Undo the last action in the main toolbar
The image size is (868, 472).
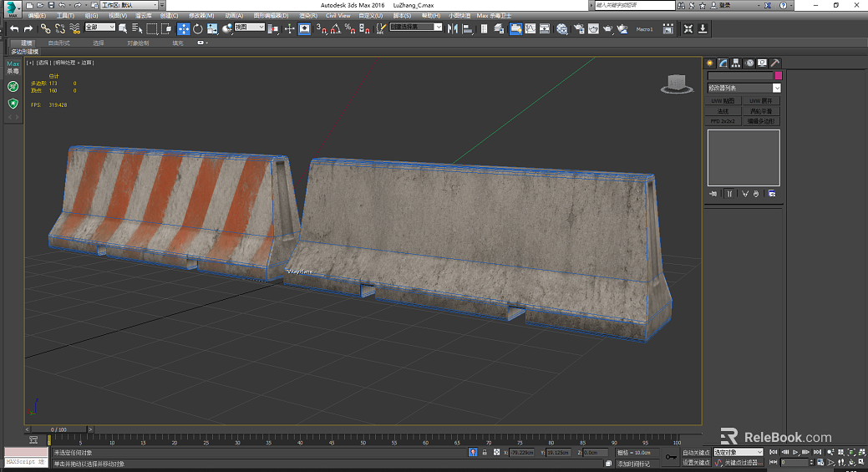pyautogui.click(x=14, y=28)
